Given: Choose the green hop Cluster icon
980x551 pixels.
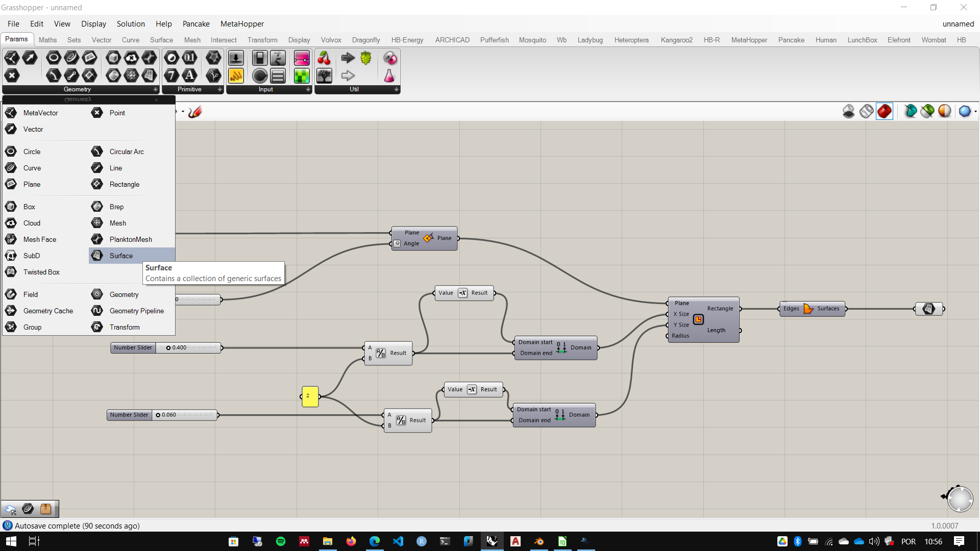Looking at the screenshot, I should click(x=366, y=58).
